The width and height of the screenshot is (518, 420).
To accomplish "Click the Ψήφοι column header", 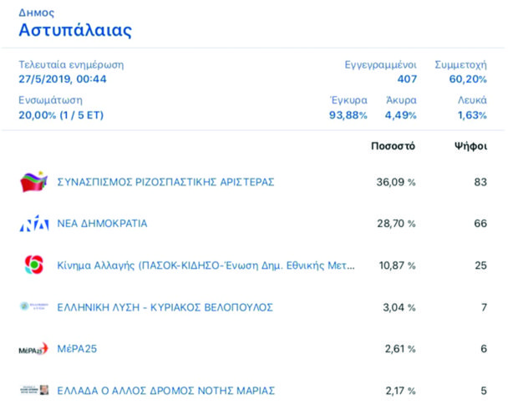I will (470, 146).
